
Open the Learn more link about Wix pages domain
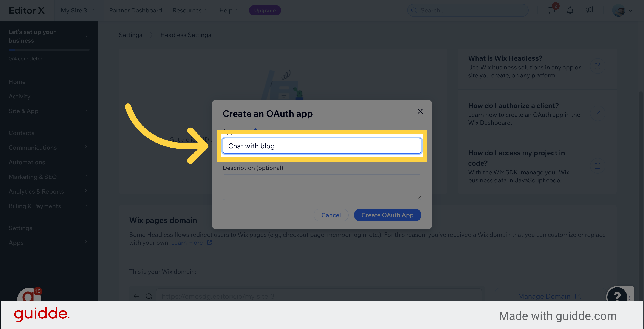(x=187, y=242)
